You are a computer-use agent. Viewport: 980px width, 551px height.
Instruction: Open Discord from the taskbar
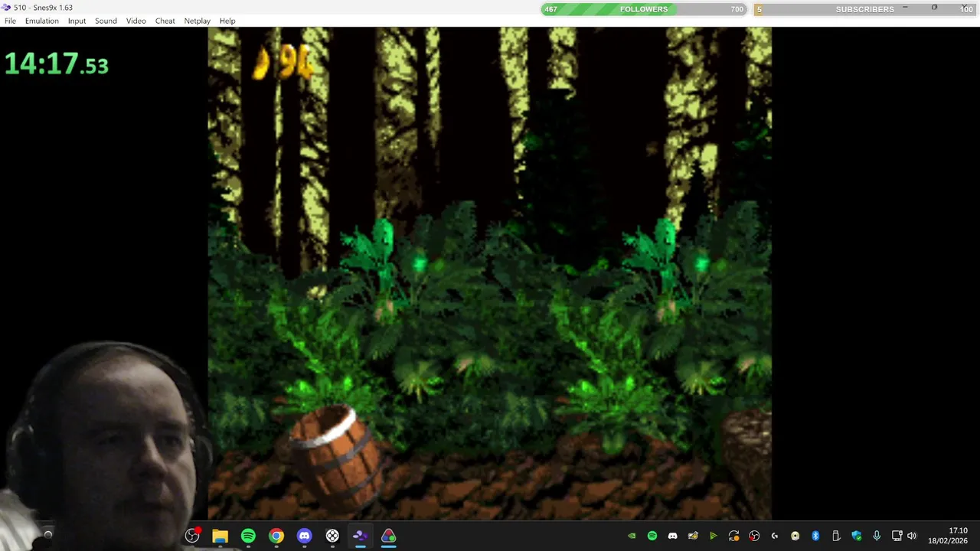[304, 536]
